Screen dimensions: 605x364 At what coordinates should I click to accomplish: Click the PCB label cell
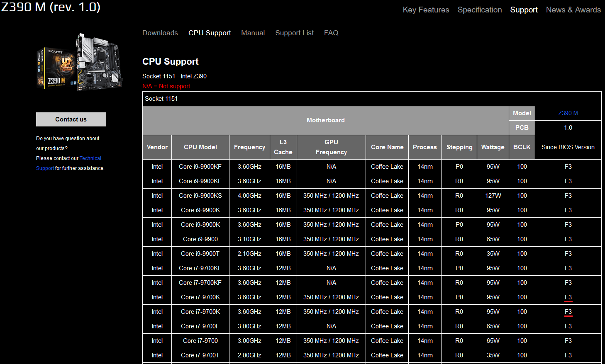click(x=522, y=128)
